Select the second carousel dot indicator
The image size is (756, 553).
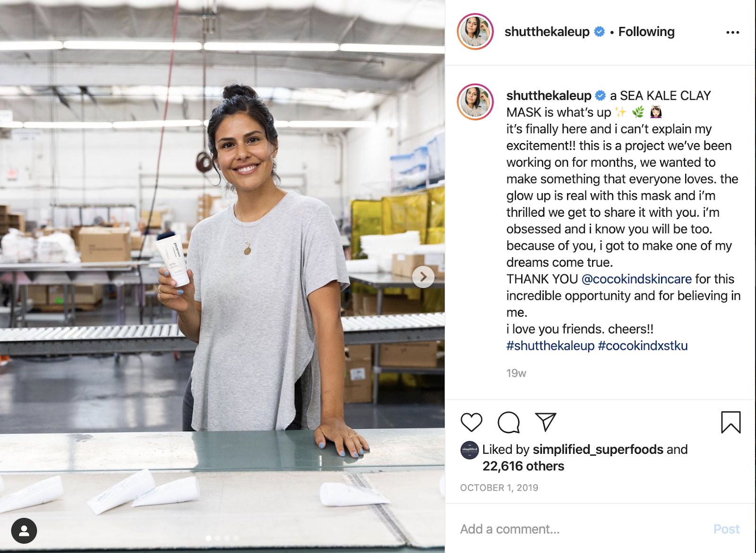(x=218, y=538)
